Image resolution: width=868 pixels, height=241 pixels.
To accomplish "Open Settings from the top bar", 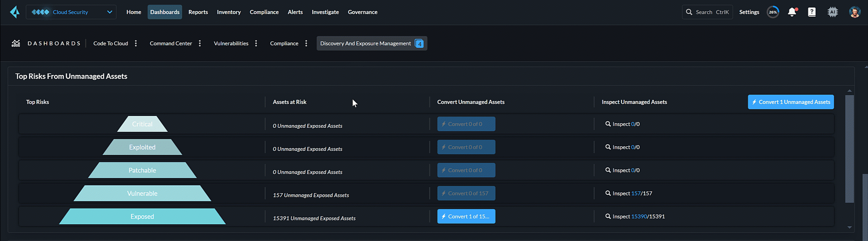I will pyautogui.click(x=749, y=12).
